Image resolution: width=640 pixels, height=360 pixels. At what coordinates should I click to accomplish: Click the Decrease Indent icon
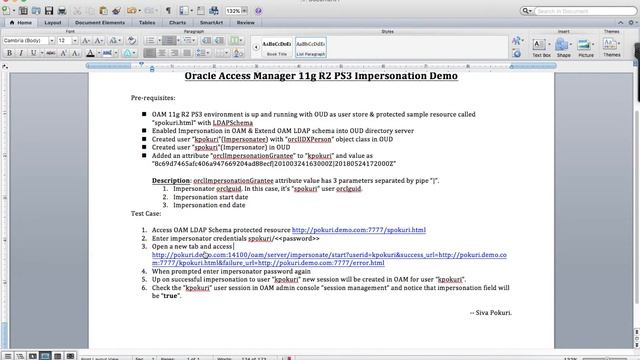207,40
